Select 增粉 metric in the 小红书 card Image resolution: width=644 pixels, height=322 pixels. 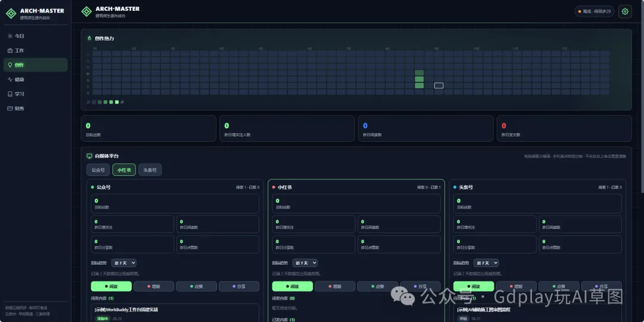pos(335,286)
